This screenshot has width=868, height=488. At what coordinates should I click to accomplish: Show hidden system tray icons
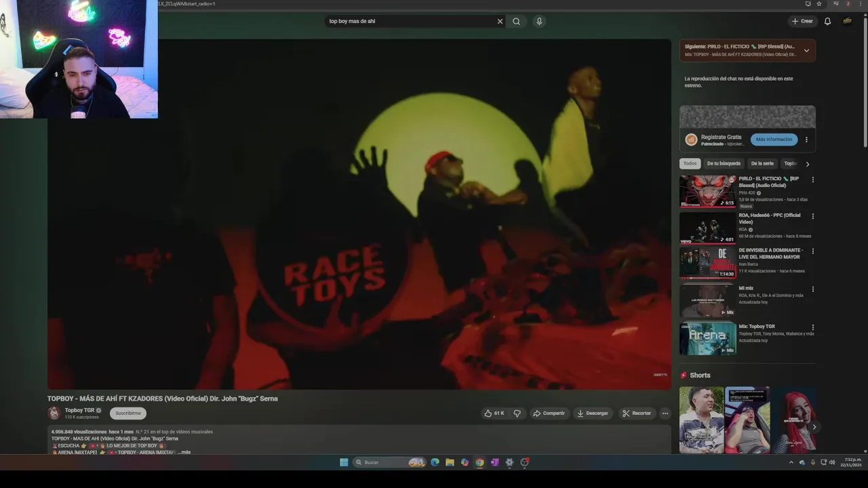tap(791, 462)
